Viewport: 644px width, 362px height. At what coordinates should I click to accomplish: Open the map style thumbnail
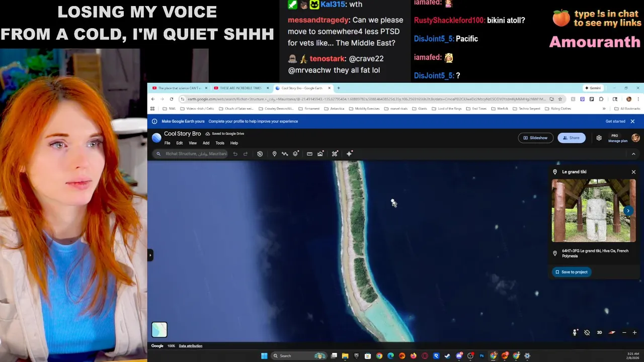[x=159, y=329]
